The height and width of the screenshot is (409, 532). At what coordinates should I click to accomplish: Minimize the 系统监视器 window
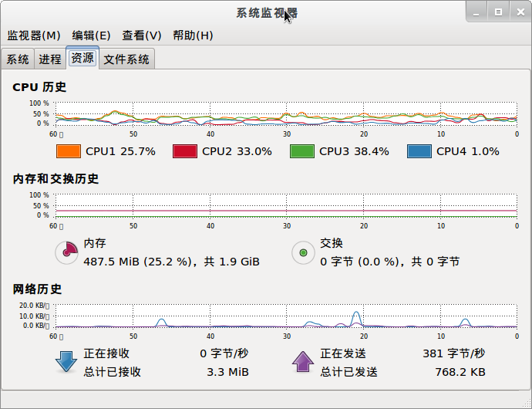[476, 12]
